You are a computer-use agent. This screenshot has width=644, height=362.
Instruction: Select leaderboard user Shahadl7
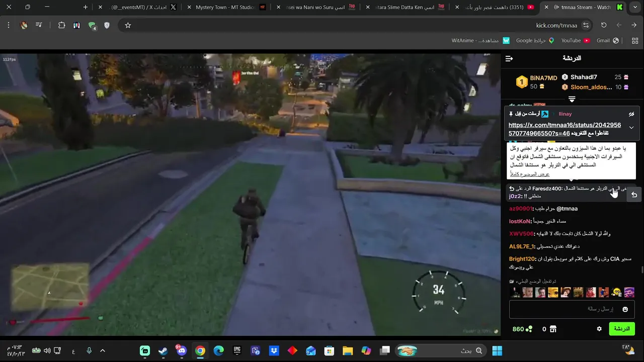584,77
